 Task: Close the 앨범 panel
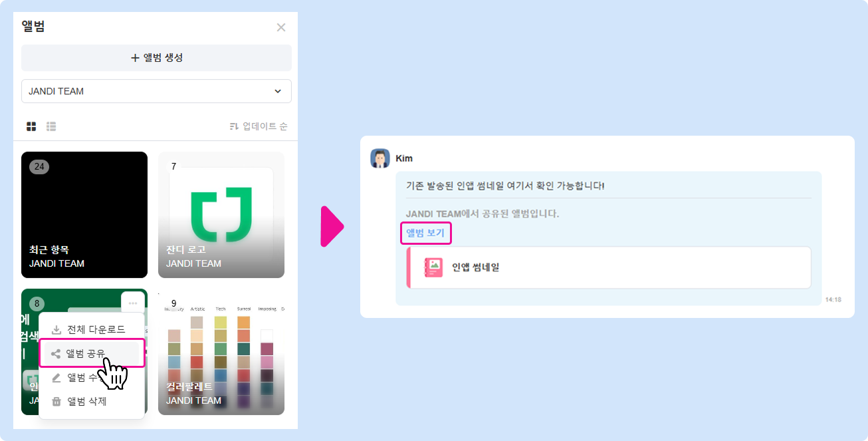click(x=281, y=27)
